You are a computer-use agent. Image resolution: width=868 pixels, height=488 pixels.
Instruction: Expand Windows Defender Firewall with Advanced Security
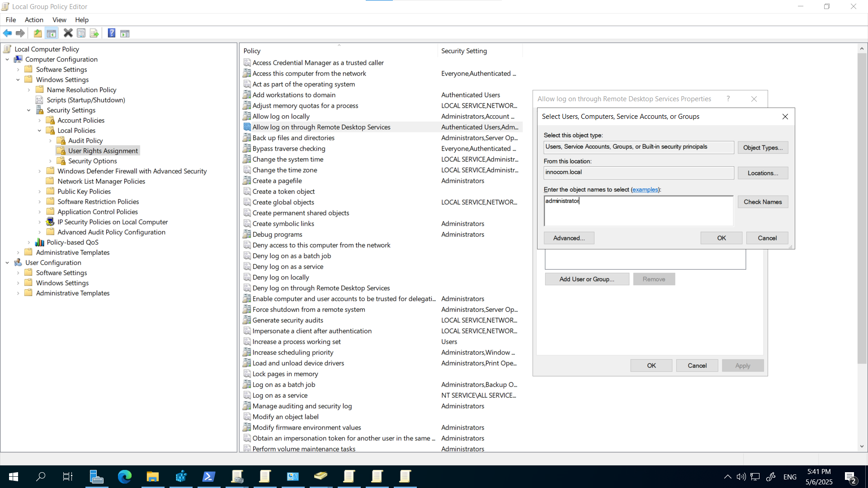(40, 171)
